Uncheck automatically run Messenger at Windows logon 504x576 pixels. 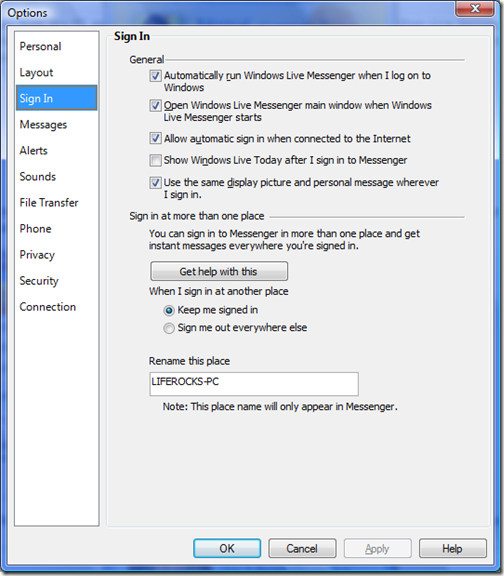coord(155,76)
